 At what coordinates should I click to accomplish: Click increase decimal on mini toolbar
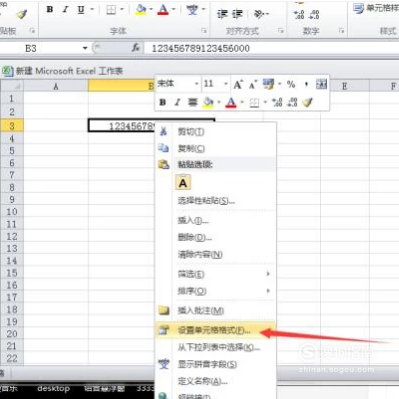pos(277,102)
